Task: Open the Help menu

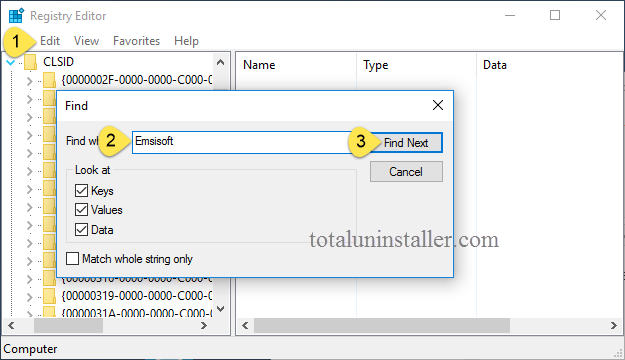Action: click(186, 41)
